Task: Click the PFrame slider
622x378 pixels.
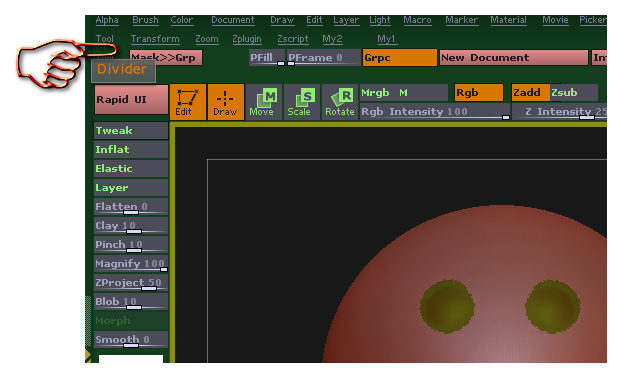Action: [324, 58]
